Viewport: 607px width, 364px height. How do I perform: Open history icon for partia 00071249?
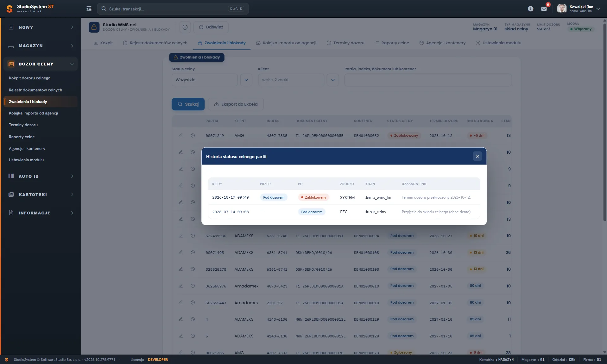click(193, 135)
